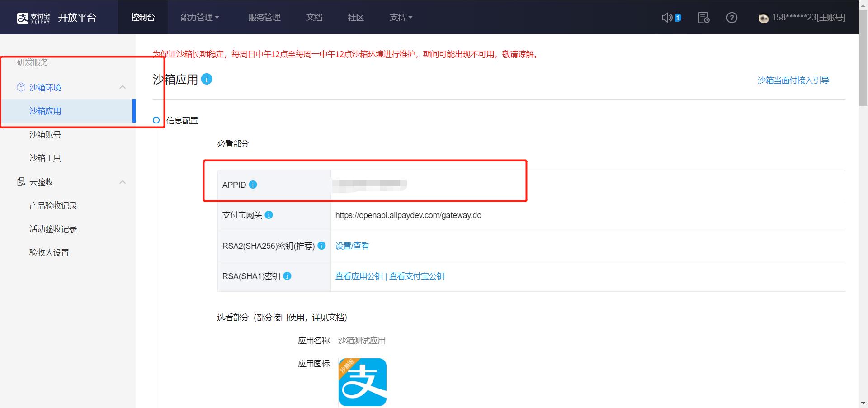Click the 沙箱环境 cube icon in the sidebar
The height and width of the screenshot is (408, 868).
[x=21, y=87]
